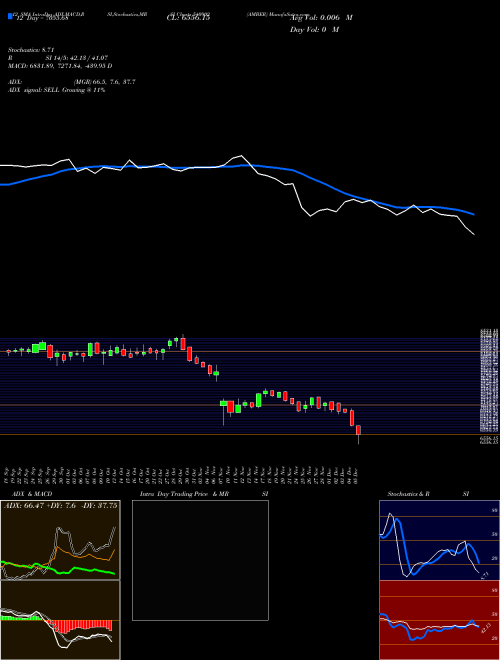Open the ADX line chart panel

tap(60, 540)
